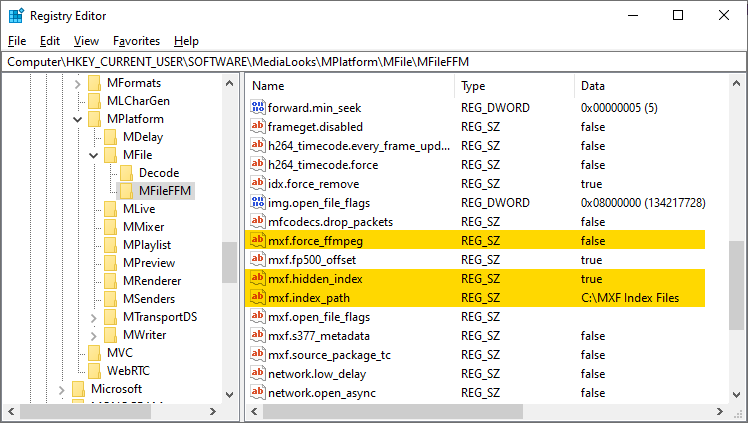Click the mxf.open_file_flags string icon

258,317
